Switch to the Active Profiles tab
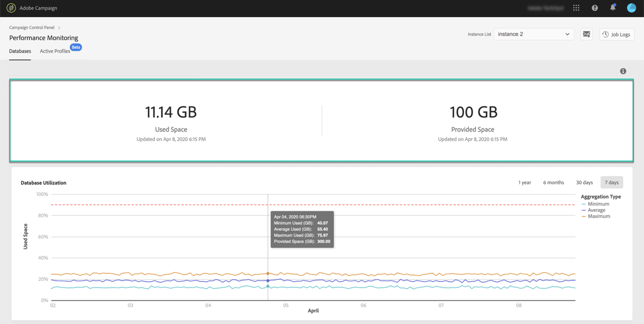 point(55,51)
